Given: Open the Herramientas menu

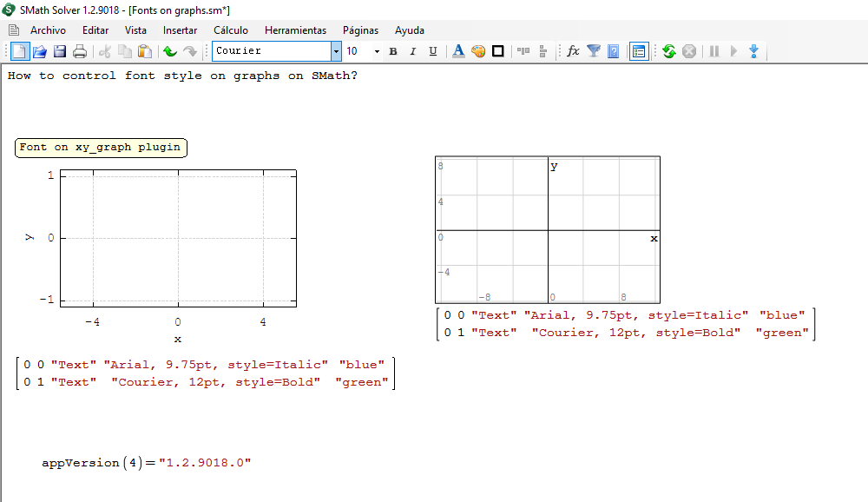Looking at the screenshot, I should [x=295, y=30].
